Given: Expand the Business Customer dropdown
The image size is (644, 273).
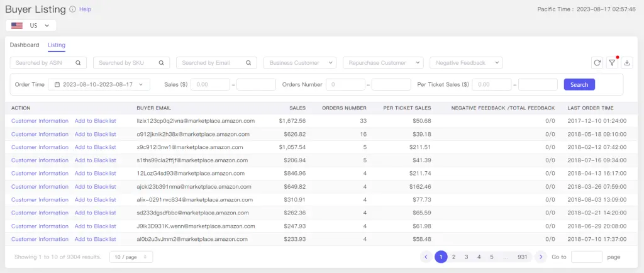Looking at the screenshot, I should pos(300,63).
